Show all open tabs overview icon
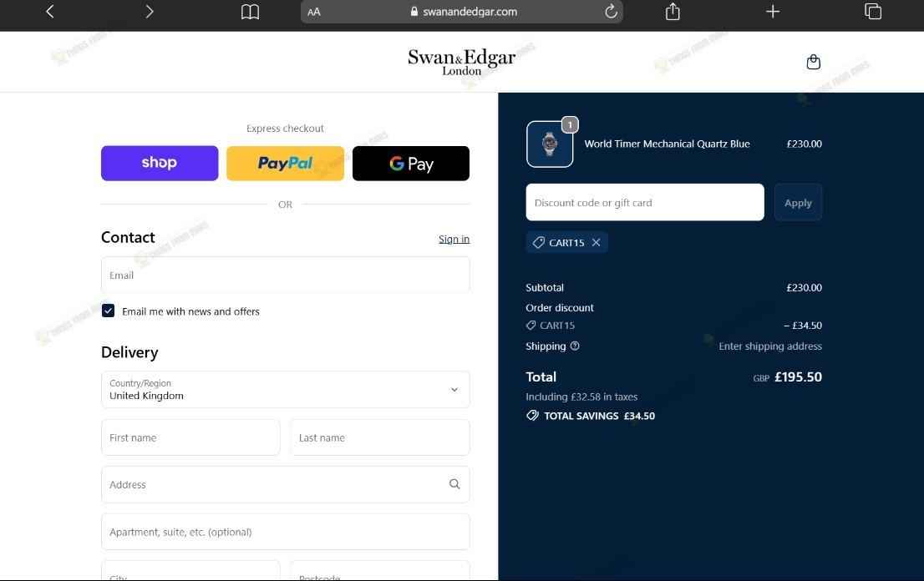Viewport: 924px width, 581px height. (x=873, y=11)
